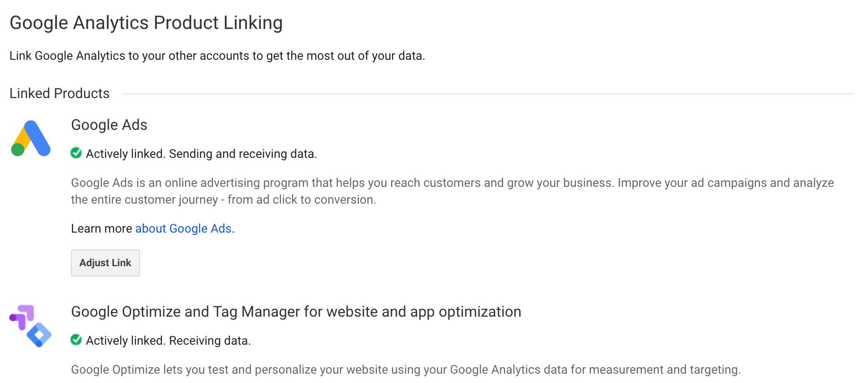The image size is (868, 383).
Task: Follow the 'about Google Ads' link
Action: 183,228
